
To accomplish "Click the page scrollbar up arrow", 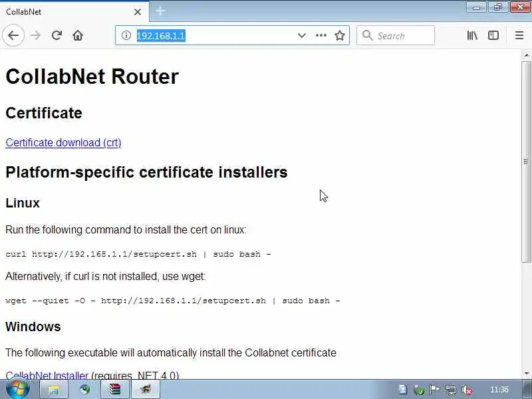I will (526, 55).
